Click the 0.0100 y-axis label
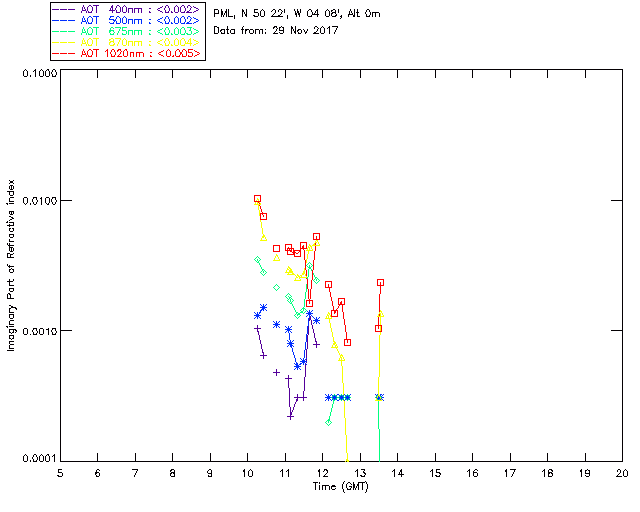Viewport: 640px width, 512px height. (39, 201)
